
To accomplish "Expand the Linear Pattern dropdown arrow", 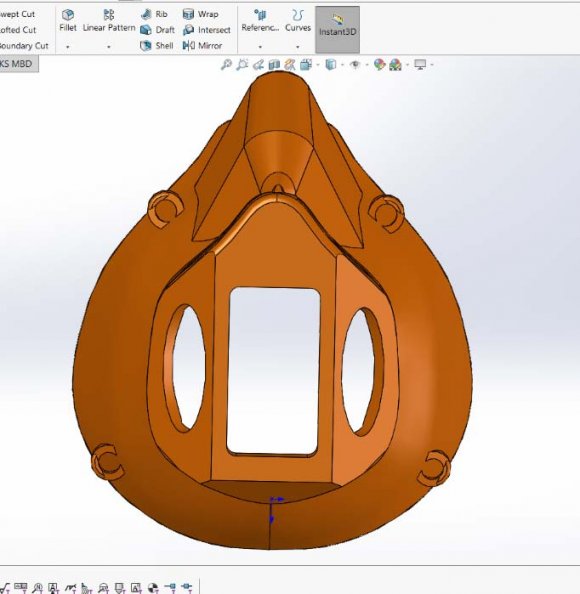I will click(x=109, y=47).
